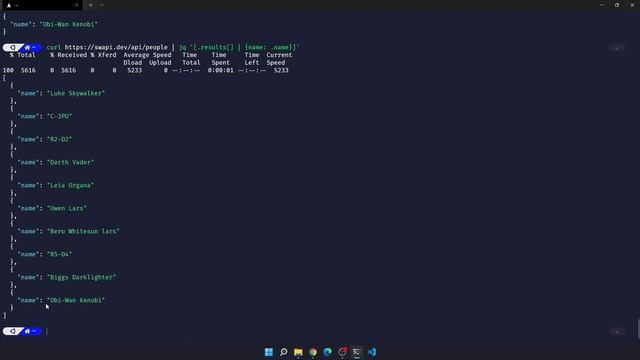Viewport: 640px width, 360px height.
Task: Click the "0:00:01" time spent value
Action: pyautogui.click(x=220, y=70)
